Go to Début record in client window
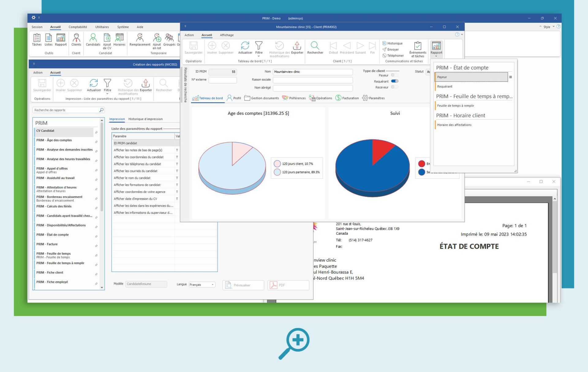The image size is (588, 372). [x=333, y=47]
